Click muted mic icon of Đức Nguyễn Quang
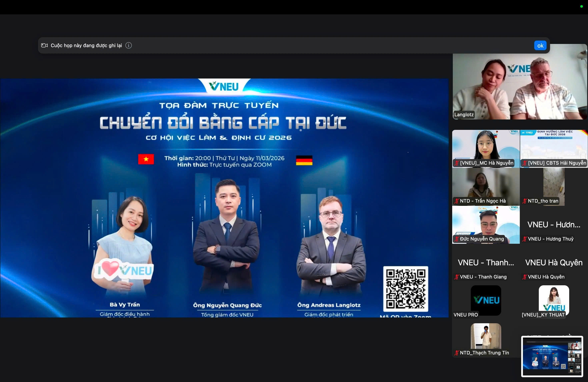The image size is (588, 382). coord(457,239)
